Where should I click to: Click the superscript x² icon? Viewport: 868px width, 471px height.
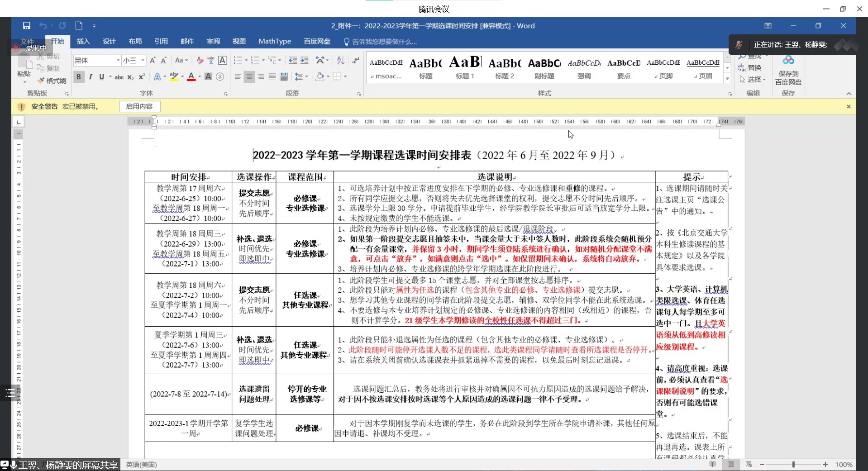click(142, 77)
